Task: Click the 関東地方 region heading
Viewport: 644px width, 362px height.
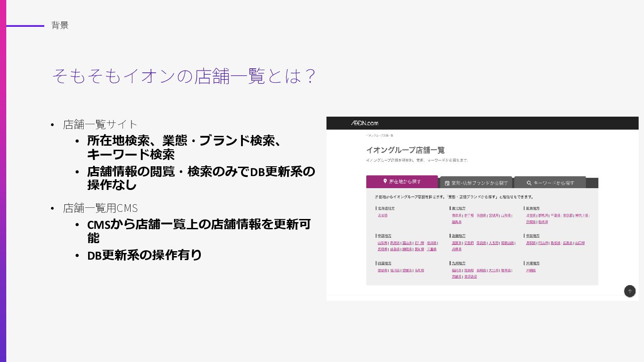Action: [533, 208]
